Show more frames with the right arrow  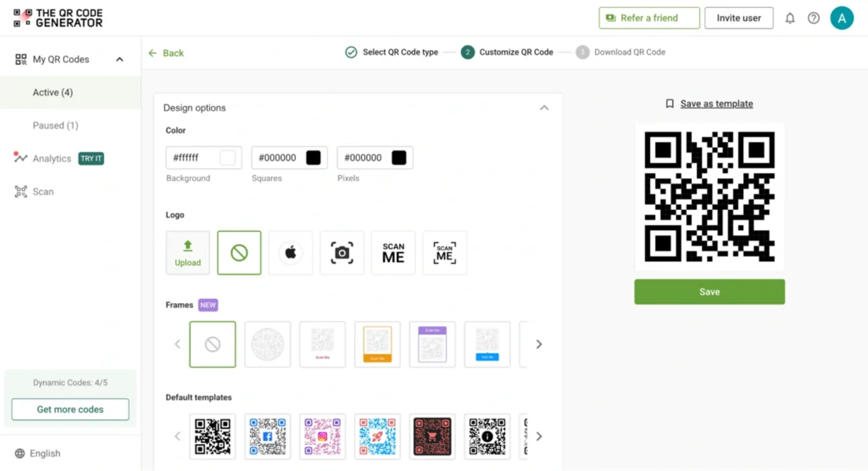[x=539, y=344]
